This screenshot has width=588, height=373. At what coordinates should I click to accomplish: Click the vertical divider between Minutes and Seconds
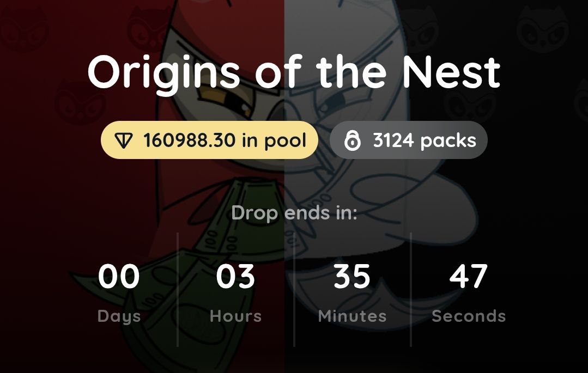[410, 289]
